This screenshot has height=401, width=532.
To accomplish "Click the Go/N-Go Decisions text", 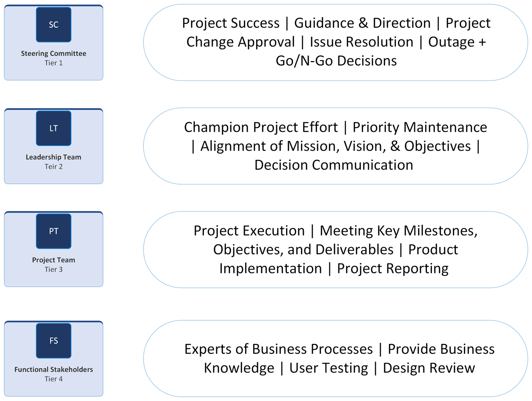I will tap(336, 61).
